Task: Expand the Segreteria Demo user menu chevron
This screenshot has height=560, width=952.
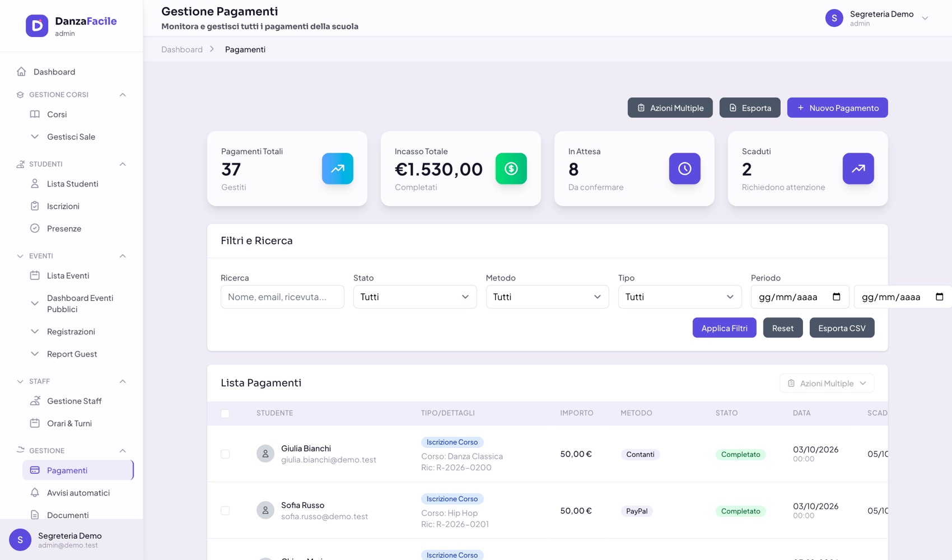Action: (x=925, y=18)
